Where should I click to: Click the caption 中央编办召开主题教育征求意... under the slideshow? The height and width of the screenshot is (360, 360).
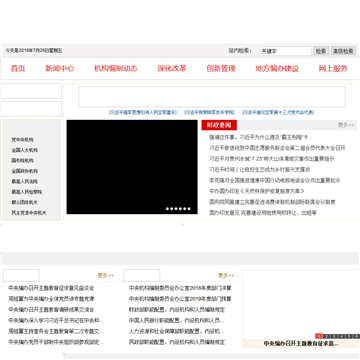tap(301, 343)
